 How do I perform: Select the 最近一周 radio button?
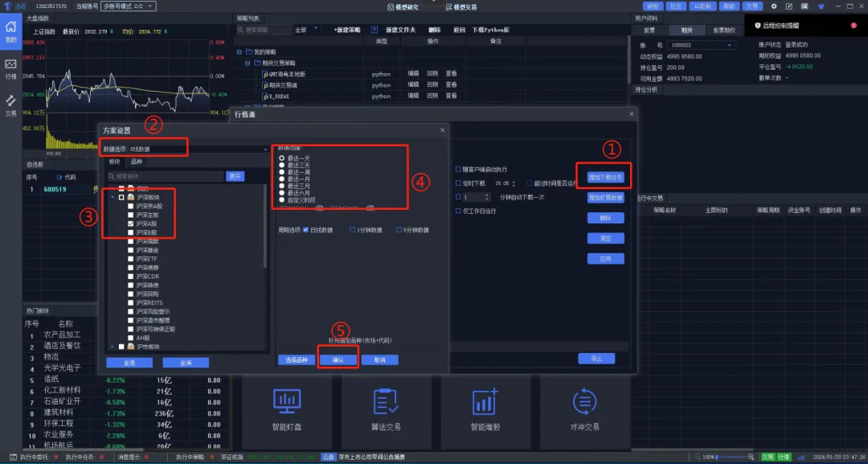tap(282, 172)
